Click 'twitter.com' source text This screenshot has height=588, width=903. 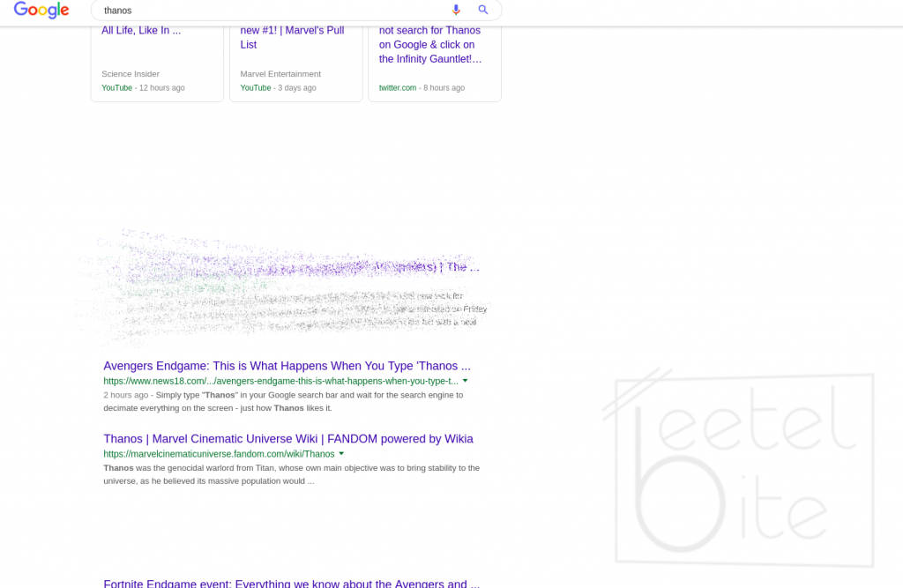398,87
